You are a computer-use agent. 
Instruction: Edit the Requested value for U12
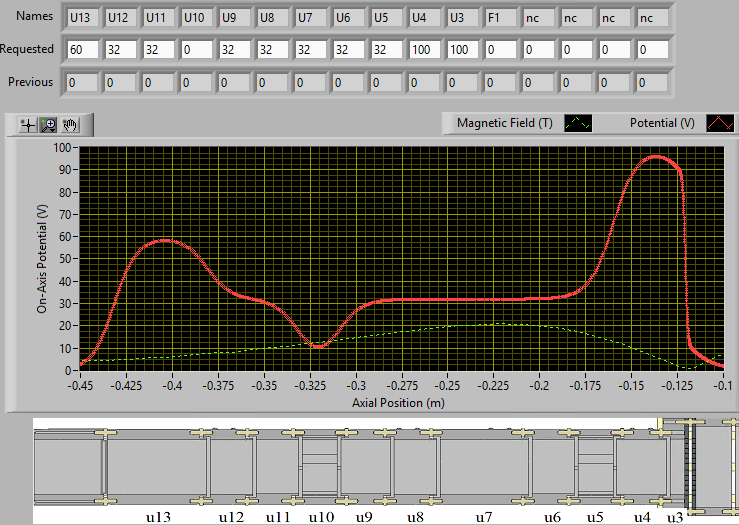click(x=121, y=49)
